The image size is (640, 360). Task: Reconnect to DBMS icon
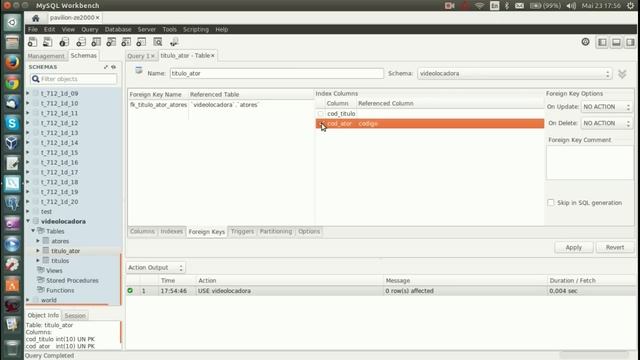pyautogui.click(x=174, y=42)
